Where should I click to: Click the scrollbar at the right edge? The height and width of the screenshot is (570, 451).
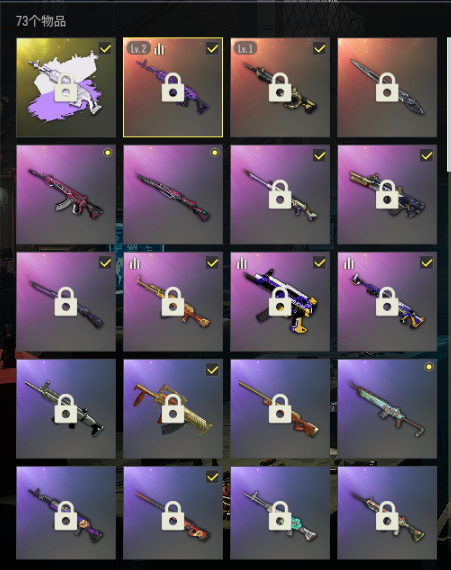449,104
